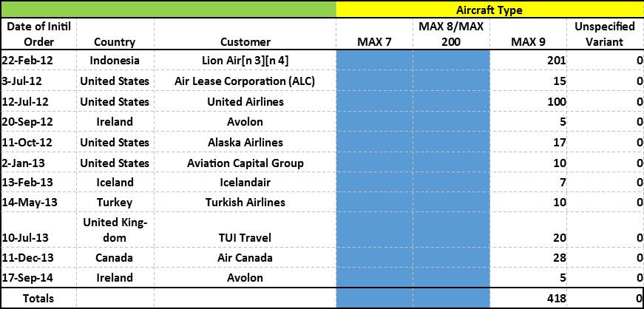The image size is (644, 309).
Task: Click the MAX 8/MAX 200 column header
Action: tap(451, 34)
